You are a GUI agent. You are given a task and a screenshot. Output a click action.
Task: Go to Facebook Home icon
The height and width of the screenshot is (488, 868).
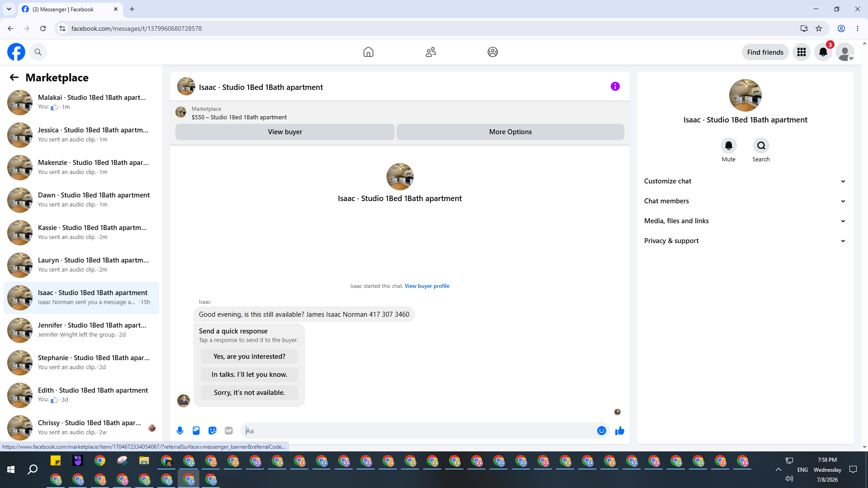pyautogui.click(x=368, y=52)
